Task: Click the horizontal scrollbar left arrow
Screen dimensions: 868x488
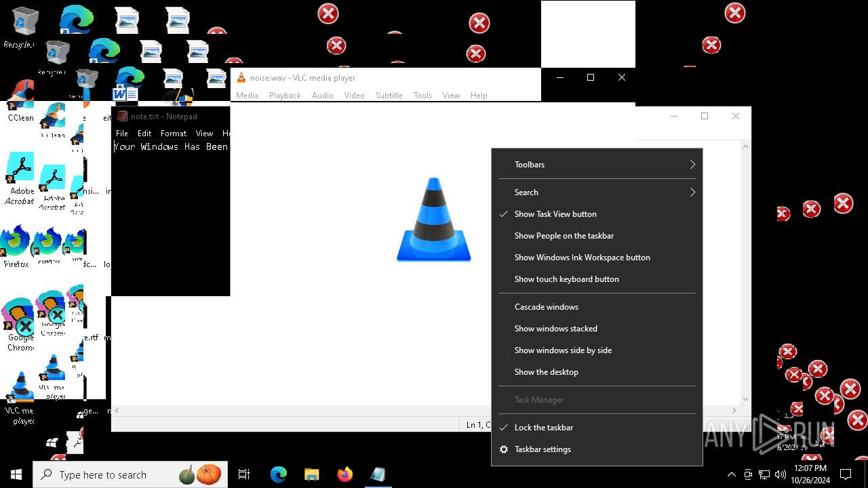Action: [117, 411]
